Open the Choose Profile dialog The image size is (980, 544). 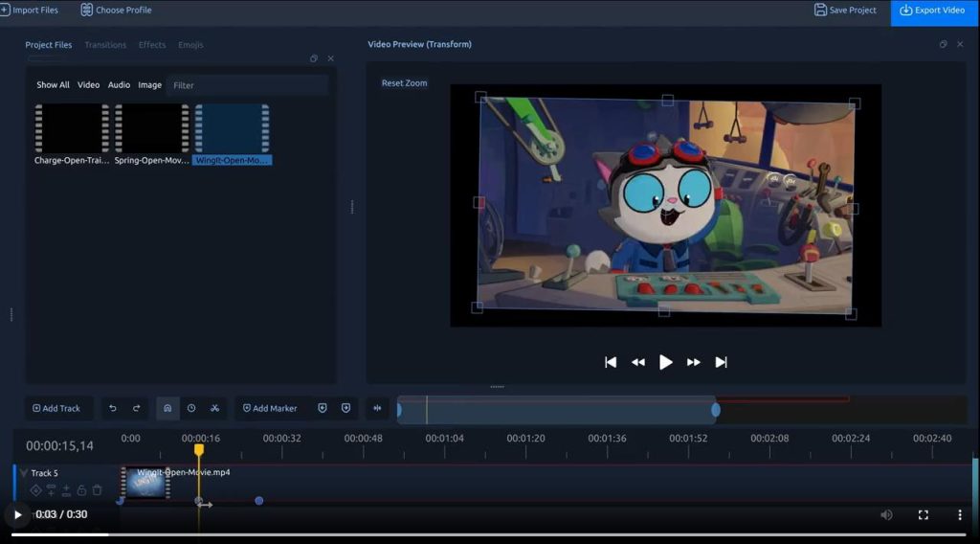(116, 10)
